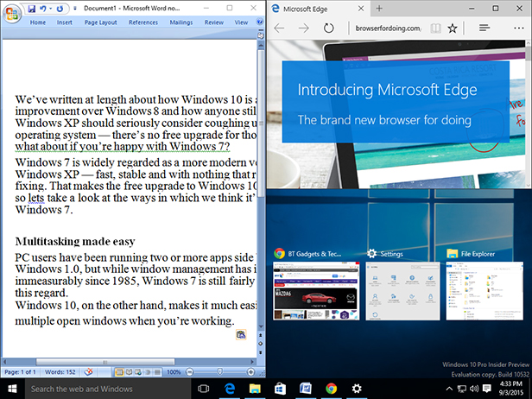The height and width of the screenshot is (399, 532).
Task: Switch to Draft view in status bar
Action: point(157,372)
